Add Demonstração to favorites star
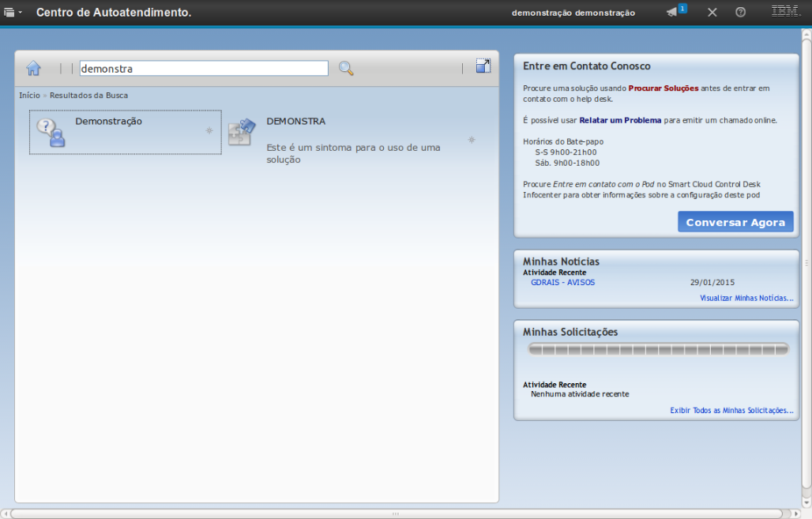 (x=209, y=131)
